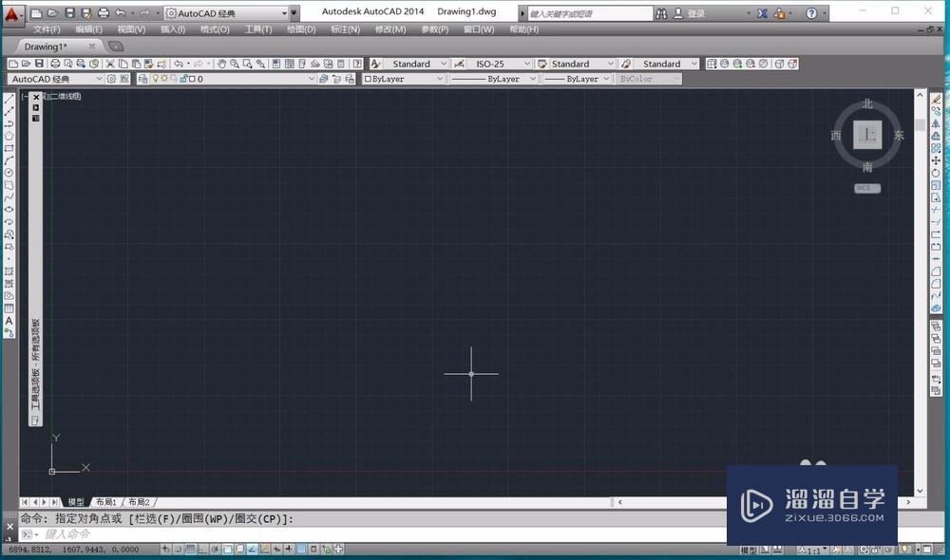
Task: Open the ByLayer lineweight dropdown
Action: tap(606, 79)
